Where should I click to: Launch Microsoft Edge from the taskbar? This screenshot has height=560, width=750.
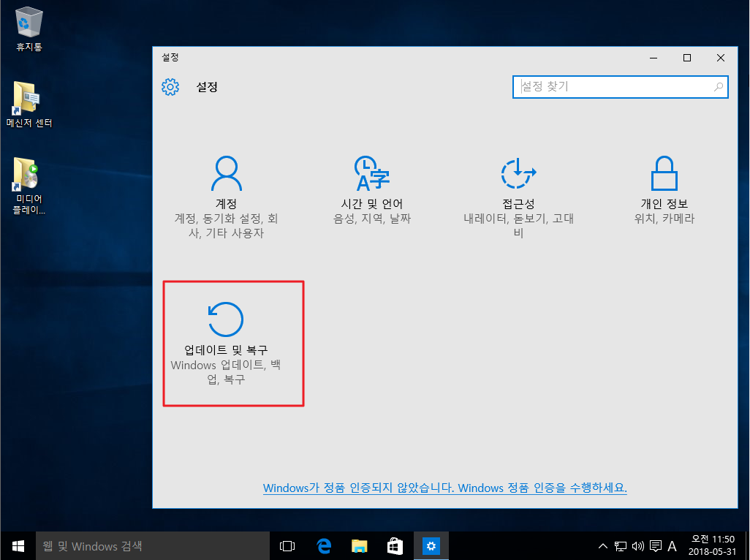click(324, 545)
